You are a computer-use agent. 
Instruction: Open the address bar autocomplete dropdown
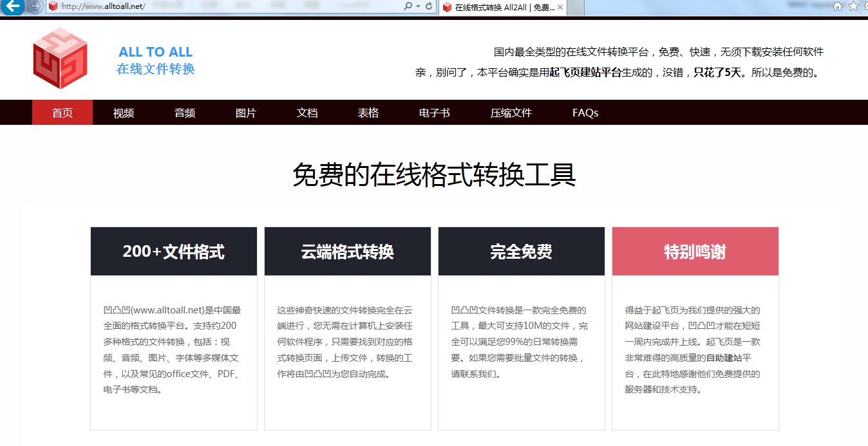click(418, 6)
